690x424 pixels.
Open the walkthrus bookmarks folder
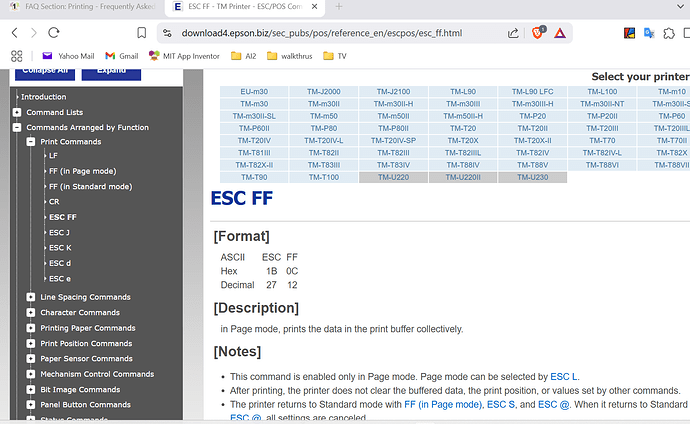290,56
